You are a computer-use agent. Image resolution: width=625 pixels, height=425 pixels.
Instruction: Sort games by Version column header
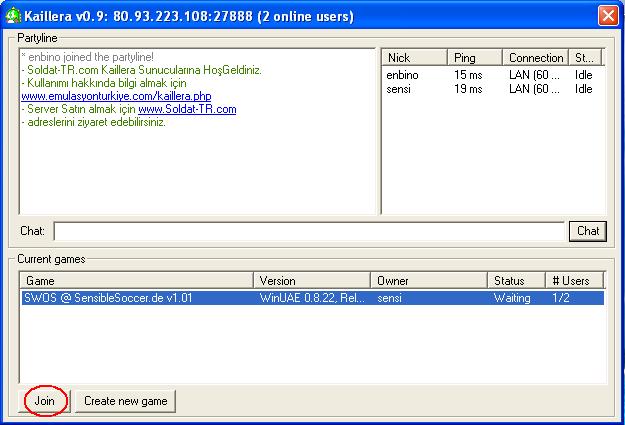(312, 281)
